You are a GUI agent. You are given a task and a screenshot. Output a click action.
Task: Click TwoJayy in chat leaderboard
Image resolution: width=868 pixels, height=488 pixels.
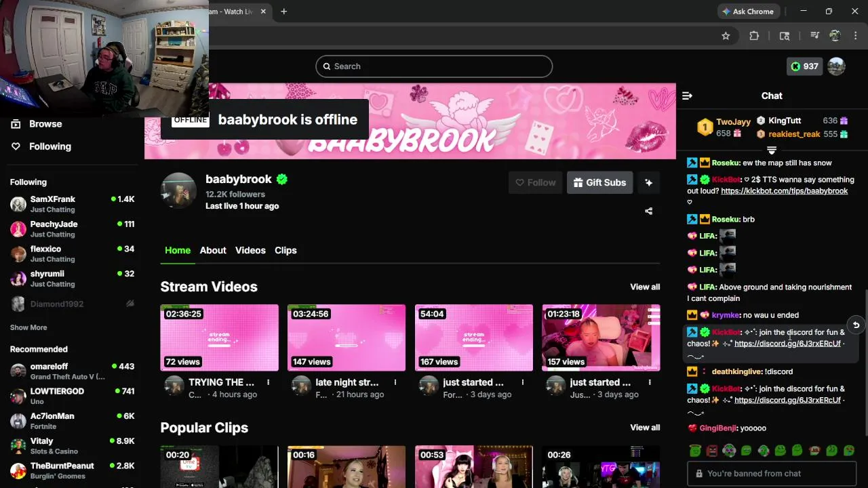[x=733, y=122]
